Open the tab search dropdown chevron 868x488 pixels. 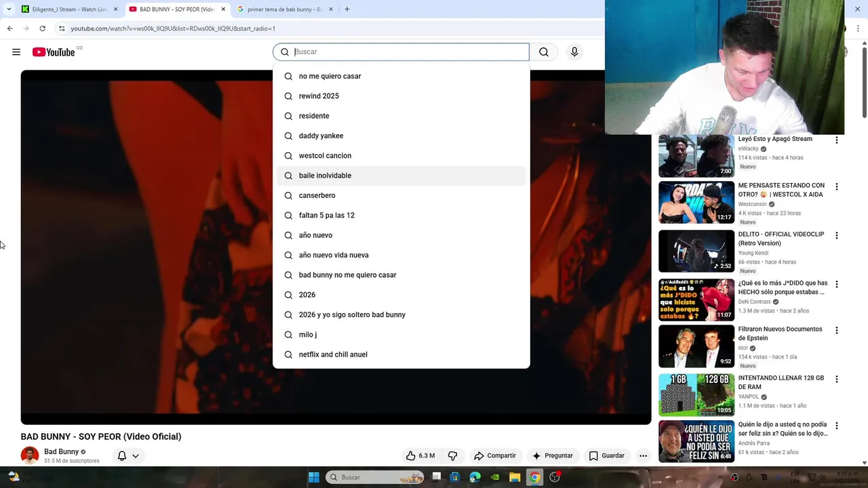click(x=9, y=9)
